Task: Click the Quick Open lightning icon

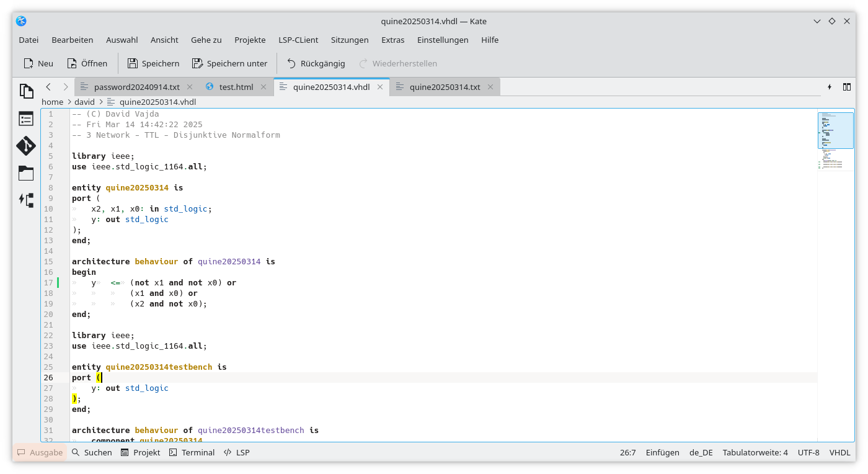Action: pyautogui.click(x=830, y=87)
